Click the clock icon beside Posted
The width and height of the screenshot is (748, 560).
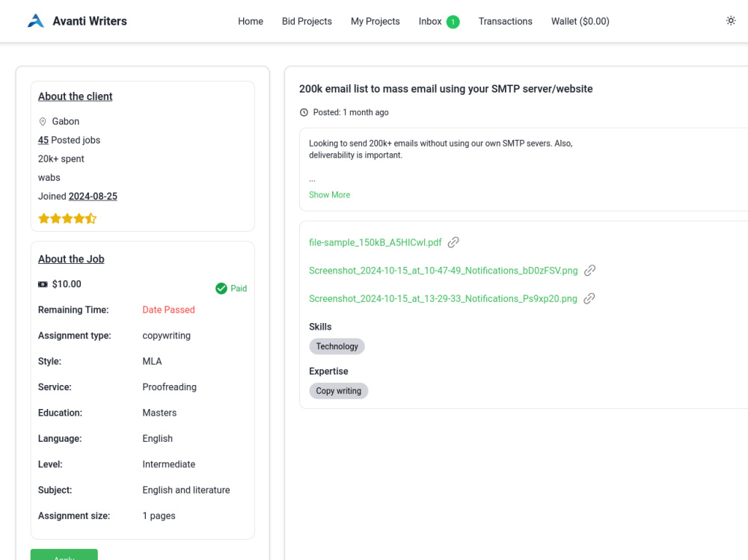point(304,113)
